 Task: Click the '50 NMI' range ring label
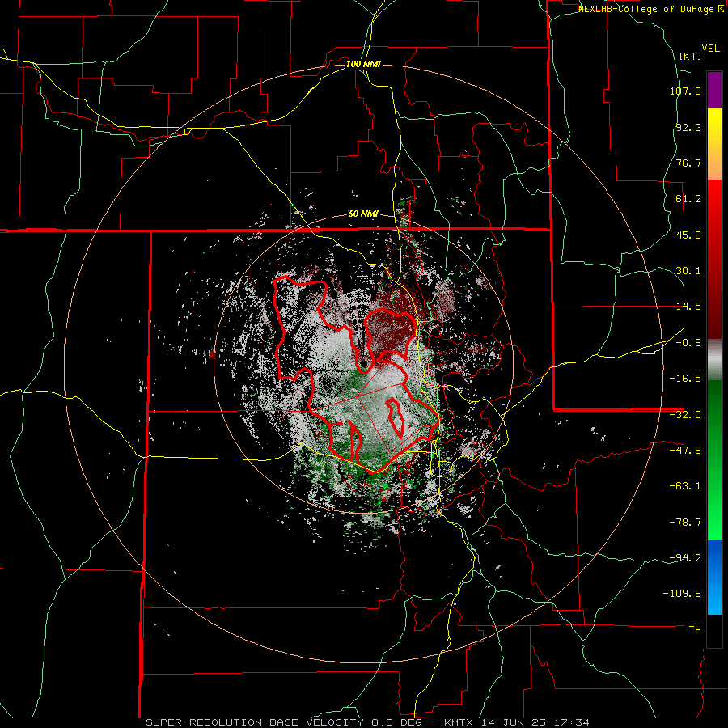tap(363, 214)
